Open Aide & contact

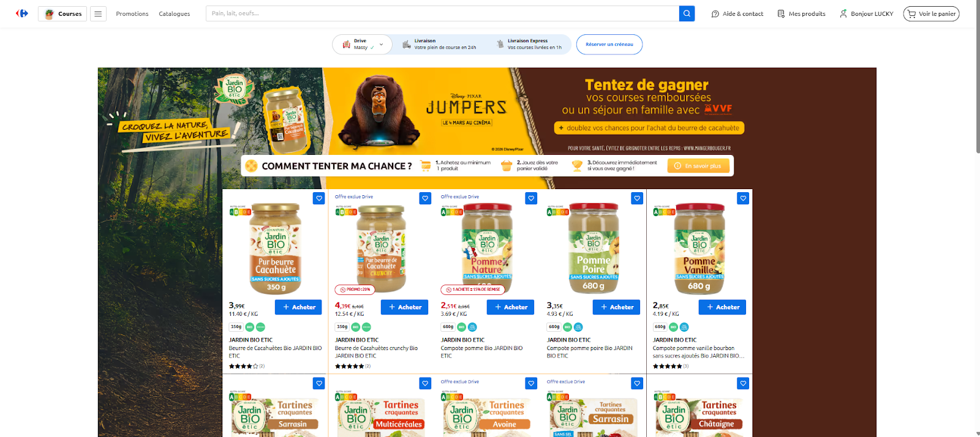point(737,13)
